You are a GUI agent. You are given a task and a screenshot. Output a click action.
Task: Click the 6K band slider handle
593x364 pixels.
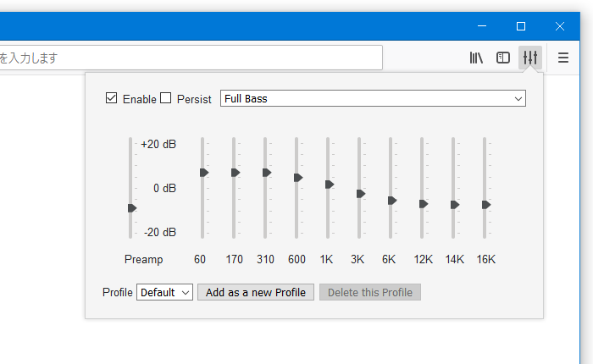(x=392, y=201)
